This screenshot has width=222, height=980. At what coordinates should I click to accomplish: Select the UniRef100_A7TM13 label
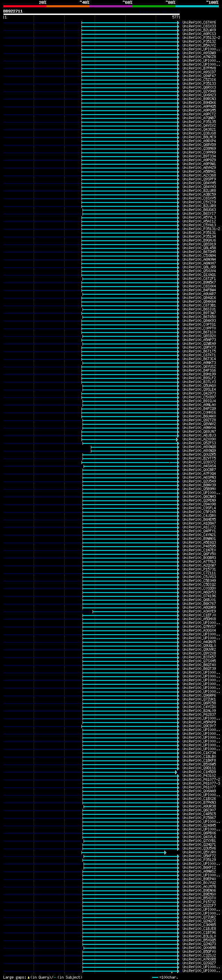coord(199,561)
